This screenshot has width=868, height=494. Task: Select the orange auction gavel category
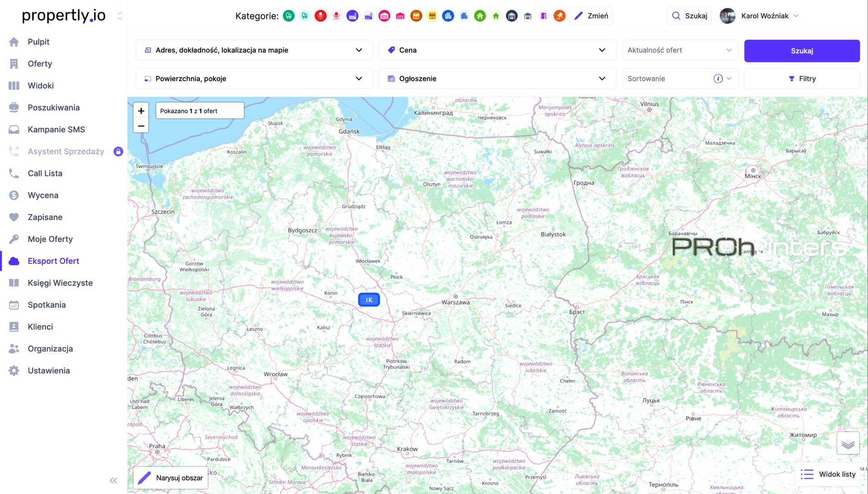559,16
